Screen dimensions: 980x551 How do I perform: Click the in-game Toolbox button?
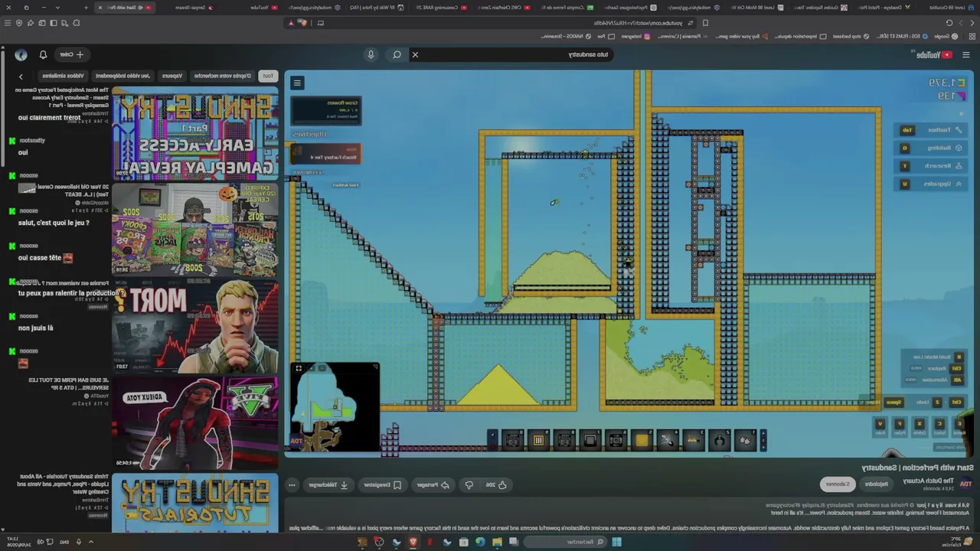[931, 130]
